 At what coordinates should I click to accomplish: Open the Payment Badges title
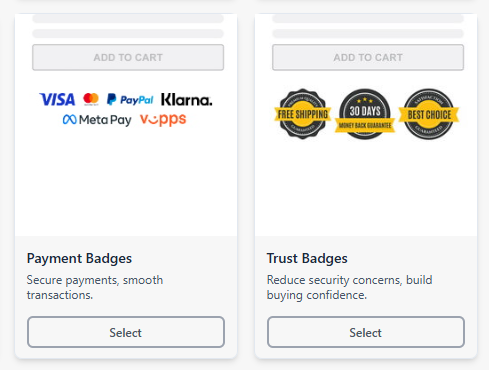[x=79, y=258]
